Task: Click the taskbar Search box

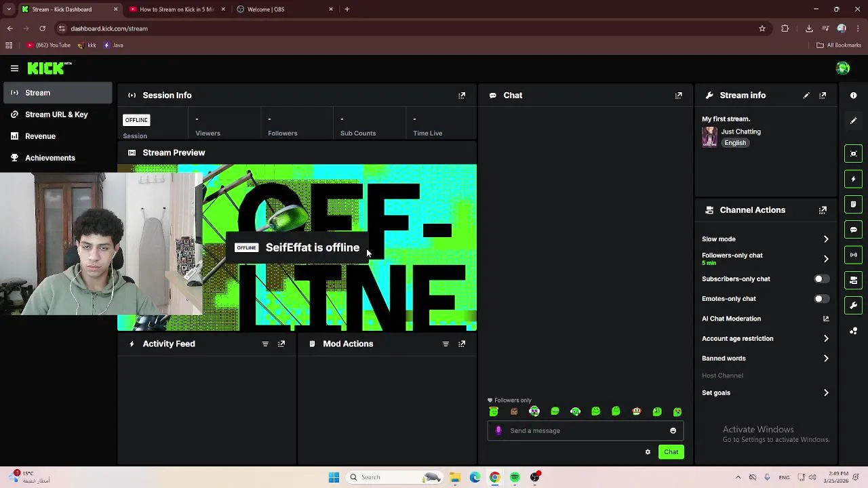Action: point(395,477)
